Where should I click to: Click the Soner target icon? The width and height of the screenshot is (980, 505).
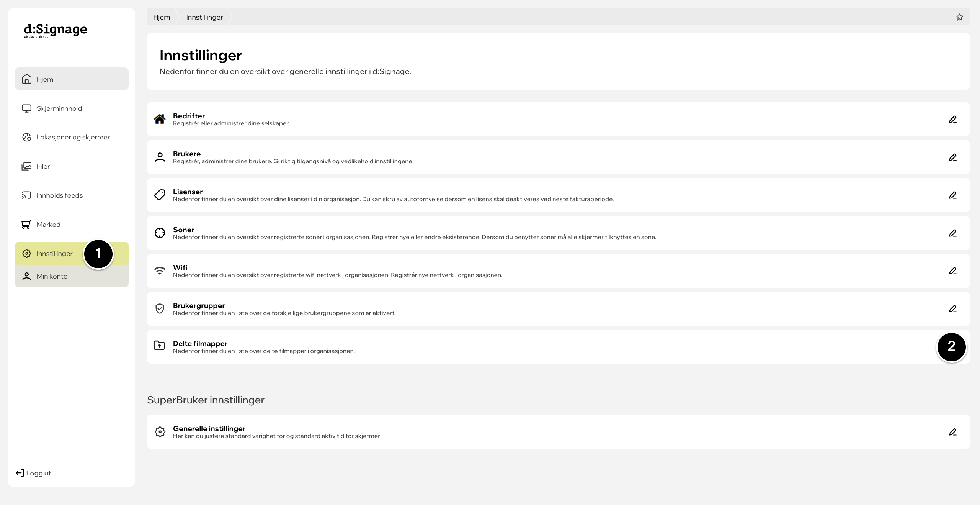click(160, 233)
